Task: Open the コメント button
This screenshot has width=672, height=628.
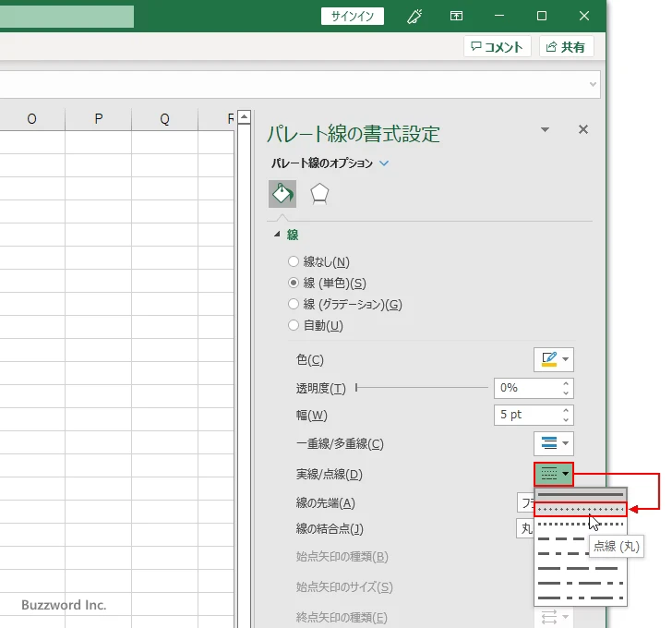Action: click(498, 46)
